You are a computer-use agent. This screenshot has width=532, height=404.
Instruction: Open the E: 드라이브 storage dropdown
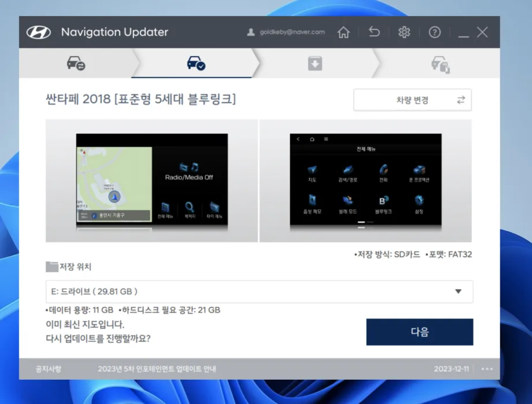[259, 291]
